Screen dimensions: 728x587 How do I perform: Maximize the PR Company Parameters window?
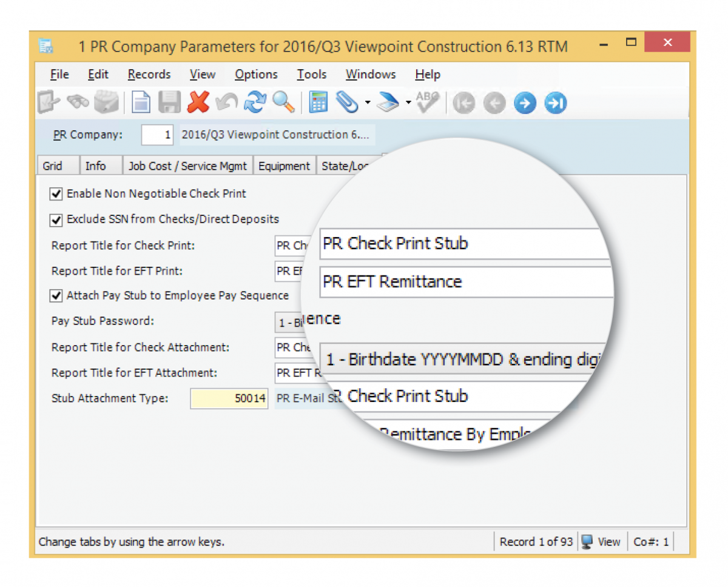(x=632, y=42)
